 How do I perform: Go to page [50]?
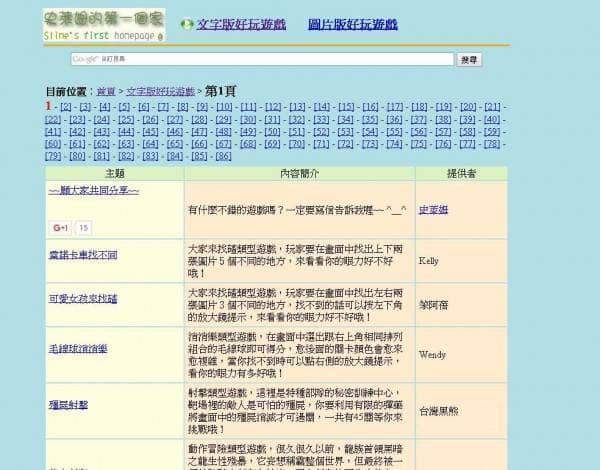272,132
